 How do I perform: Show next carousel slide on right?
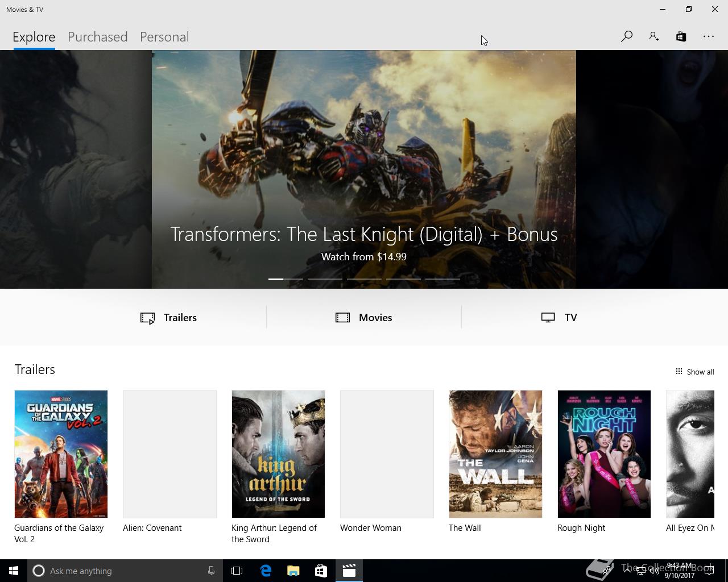click(x=652, y=169)
